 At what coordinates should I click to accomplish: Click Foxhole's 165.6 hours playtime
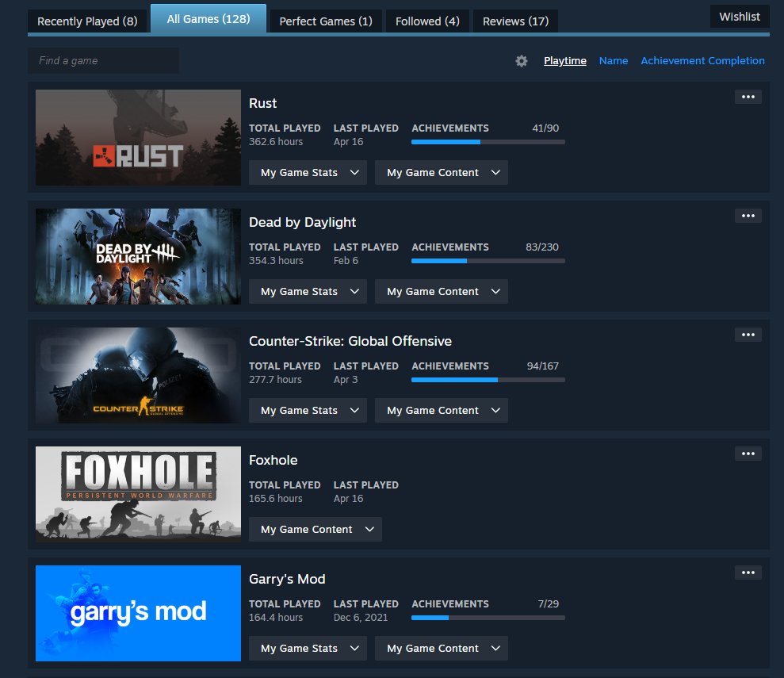[x=276, y=499]
